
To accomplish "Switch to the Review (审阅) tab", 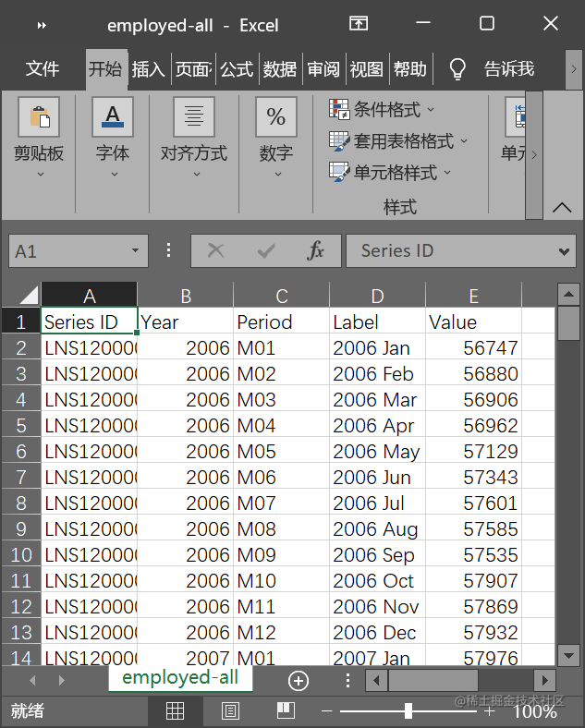I will coord(323,69).
